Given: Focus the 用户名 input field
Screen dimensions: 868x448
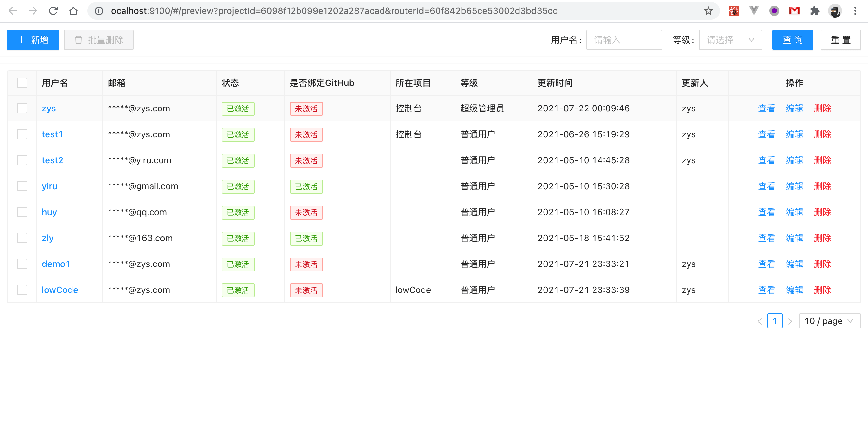Looking at the screenshot, I should pos(624,40).
